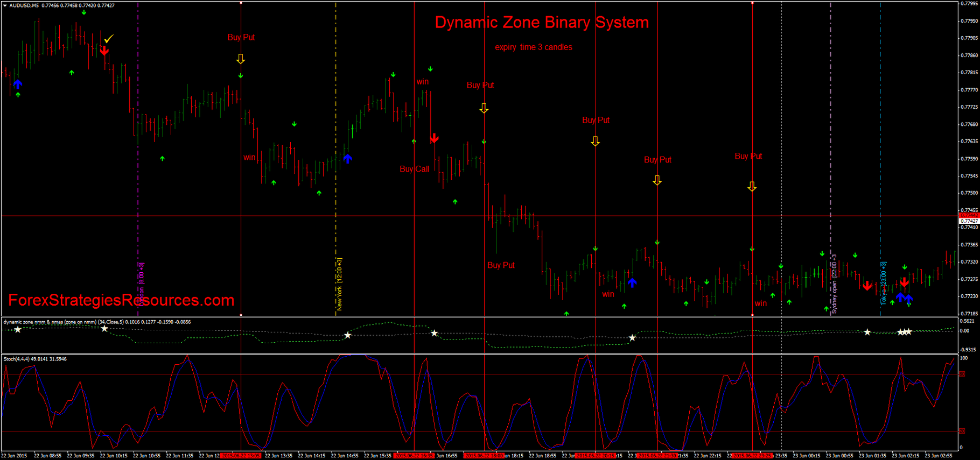Select the 23 Jun 02:55 time axis label
Screen dimensions: 980x460
pos(939,456)
